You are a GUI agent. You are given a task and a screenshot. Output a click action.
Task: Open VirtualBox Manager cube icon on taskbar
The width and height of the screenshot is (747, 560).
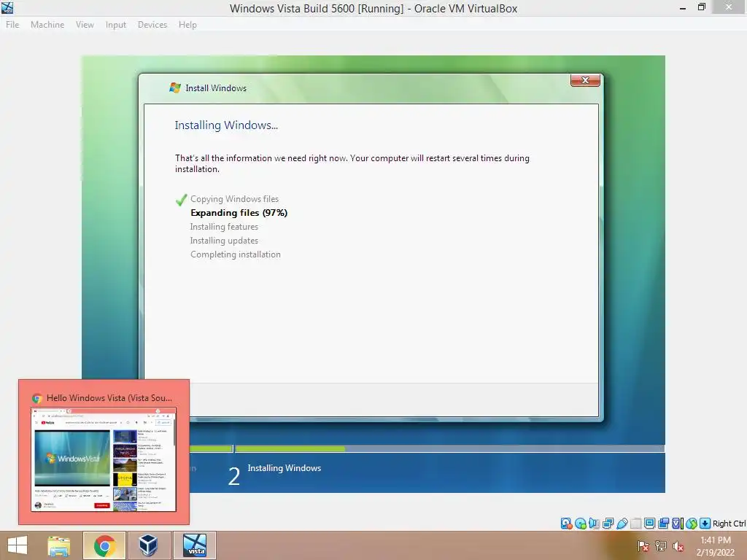tap(148, 545)
